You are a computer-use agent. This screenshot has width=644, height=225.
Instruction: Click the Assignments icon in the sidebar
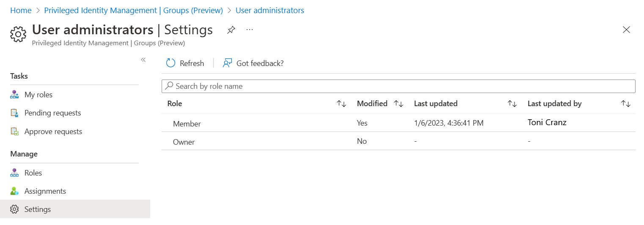click(x=15, y=191)
